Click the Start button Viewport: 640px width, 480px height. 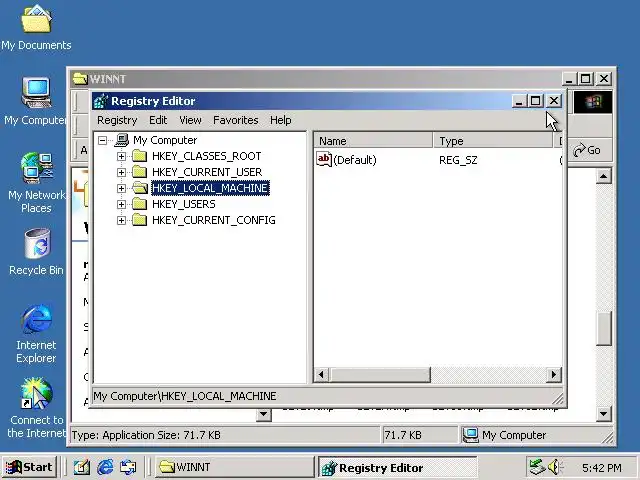pos(29,467)
